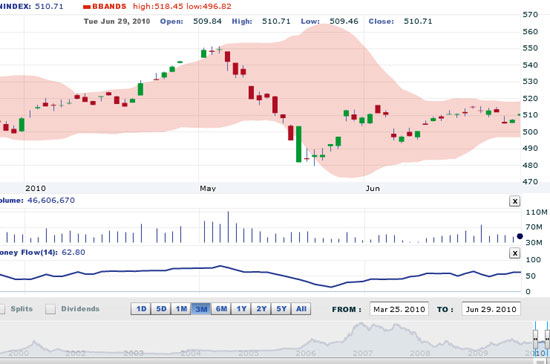
Task: Edit the TO date field
Action: [491, 309]
